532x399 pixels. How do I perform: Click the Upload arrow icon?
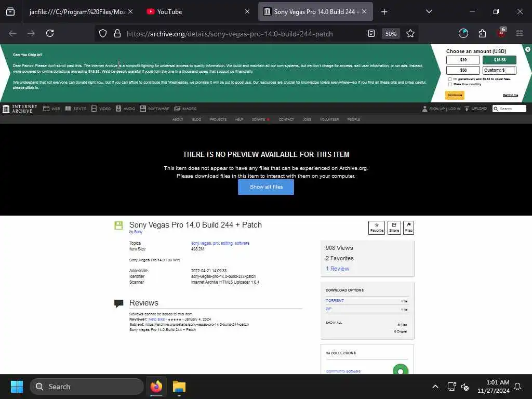click(467, 109)
